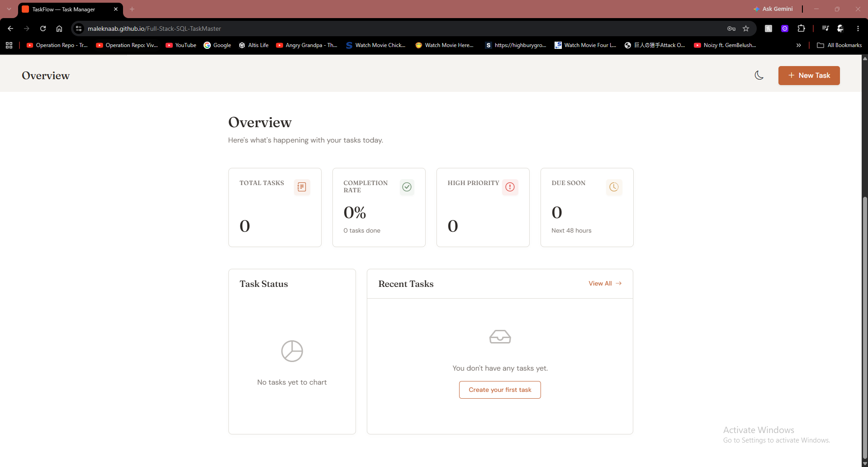Open the media controls icon in toolbar
The width and height of the screenshot is (868, 467).
pyautogui.click(x=825, y=29)
